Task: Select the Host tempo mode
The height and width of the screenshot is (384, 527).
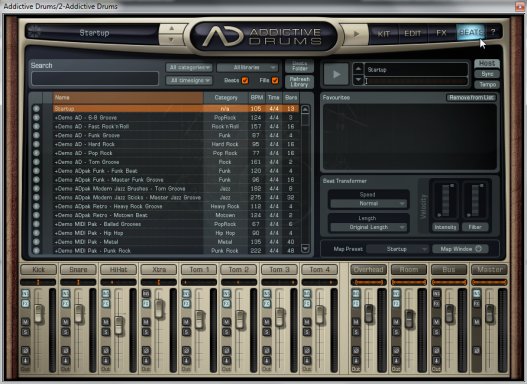Action: click(x=487, y=63)
